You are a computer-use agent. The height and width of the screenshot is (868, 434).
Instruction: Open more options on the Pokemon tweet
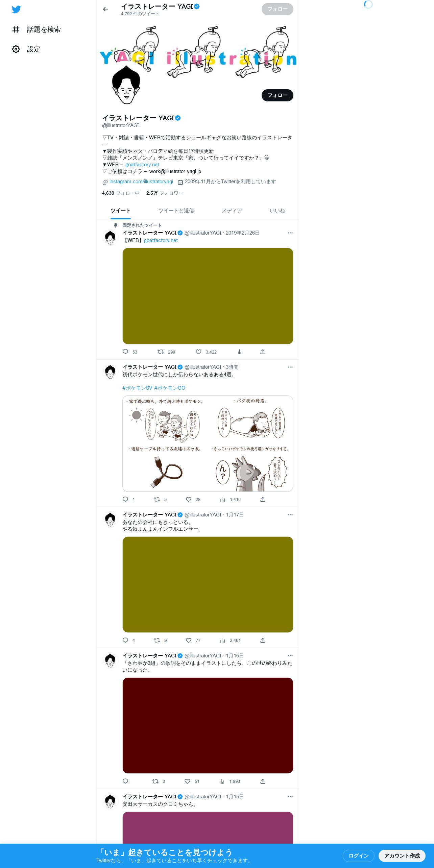point(290,367)
